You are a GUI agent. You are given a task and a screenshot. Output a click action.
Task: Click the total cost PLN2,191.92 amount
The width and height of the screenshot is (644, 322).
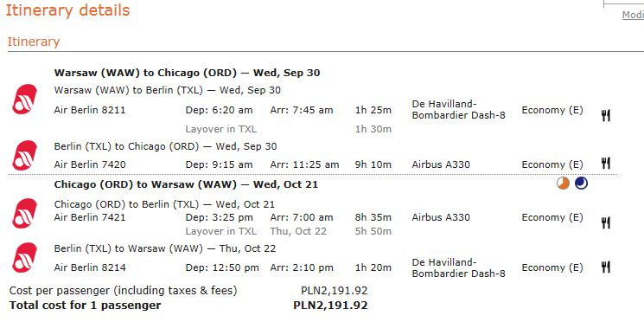click(x=330, y=306)
